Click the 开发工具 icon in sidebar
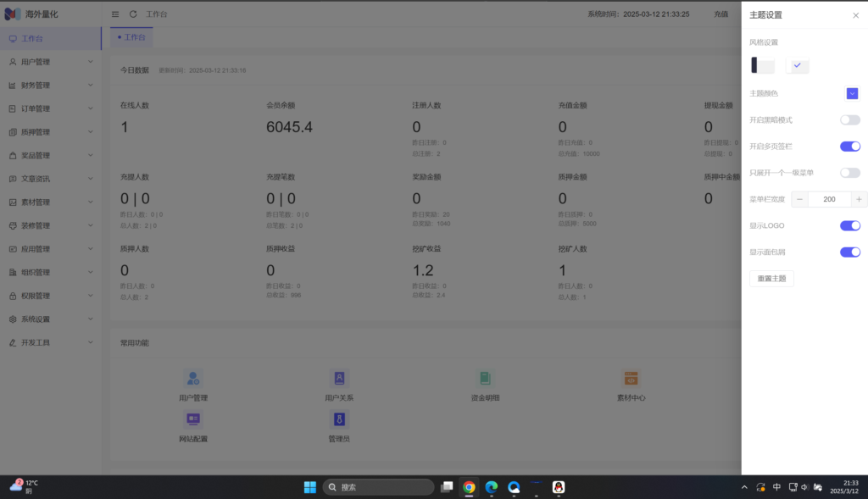868x499 pixels. (13, 342)
